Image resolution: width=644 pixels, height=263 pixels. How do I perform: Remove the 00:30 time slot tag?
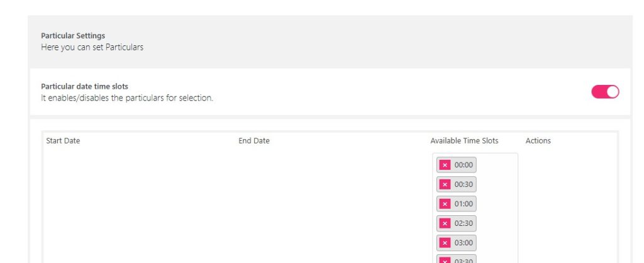point(445,184)
